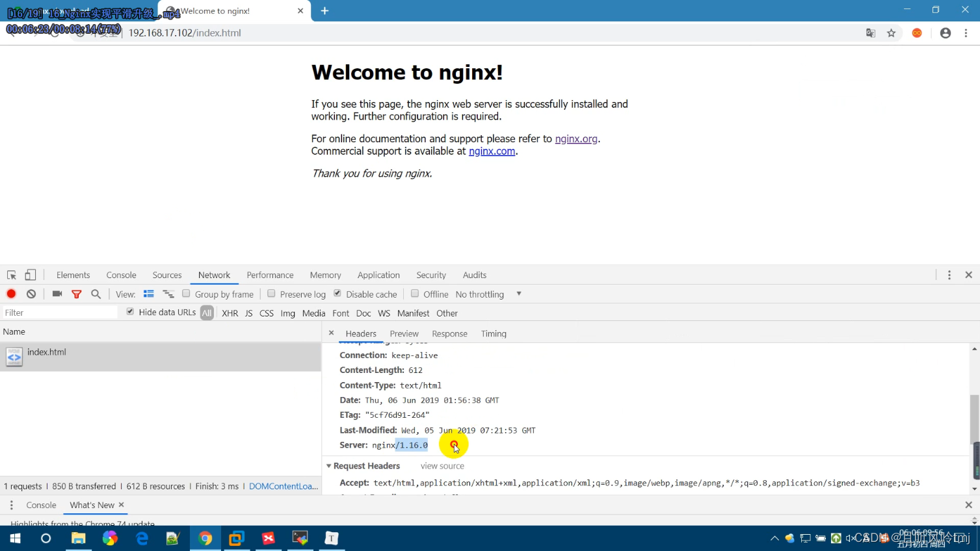Tick the Offline checkbox

[x=415, y=294]
